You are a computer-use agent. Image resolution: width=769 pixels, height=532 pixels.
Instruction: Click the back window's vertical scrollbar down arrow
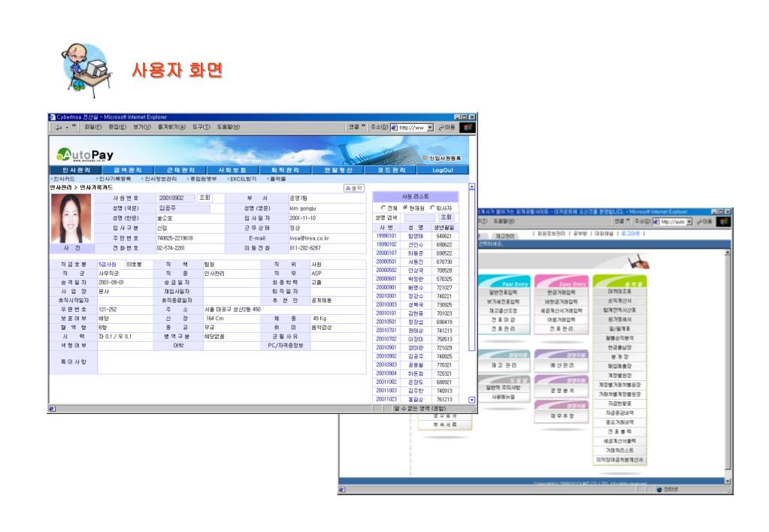728,481
